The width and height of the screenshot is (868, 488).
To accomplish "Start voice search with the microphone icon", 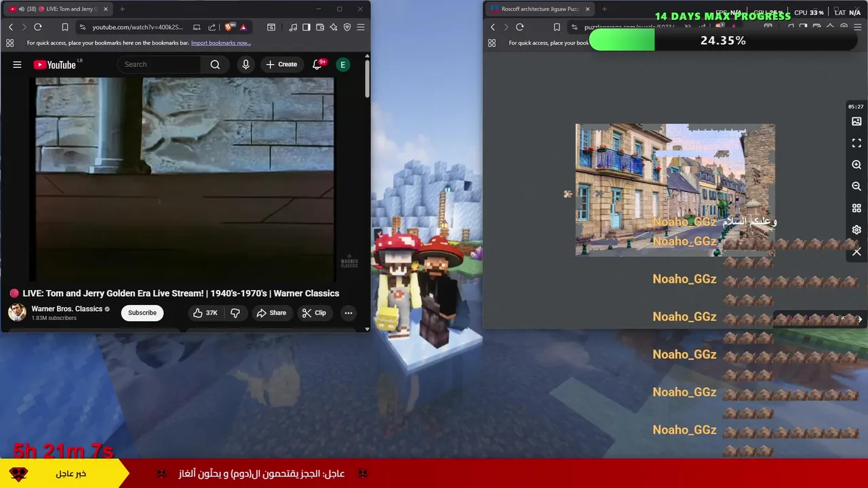I will [245, 64].
